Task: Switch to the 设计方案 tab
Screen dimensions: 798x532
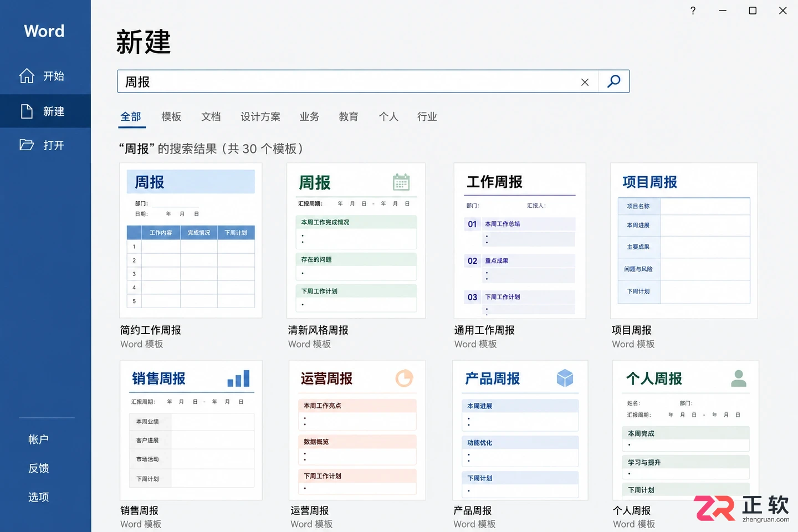Action: [260, 117]
